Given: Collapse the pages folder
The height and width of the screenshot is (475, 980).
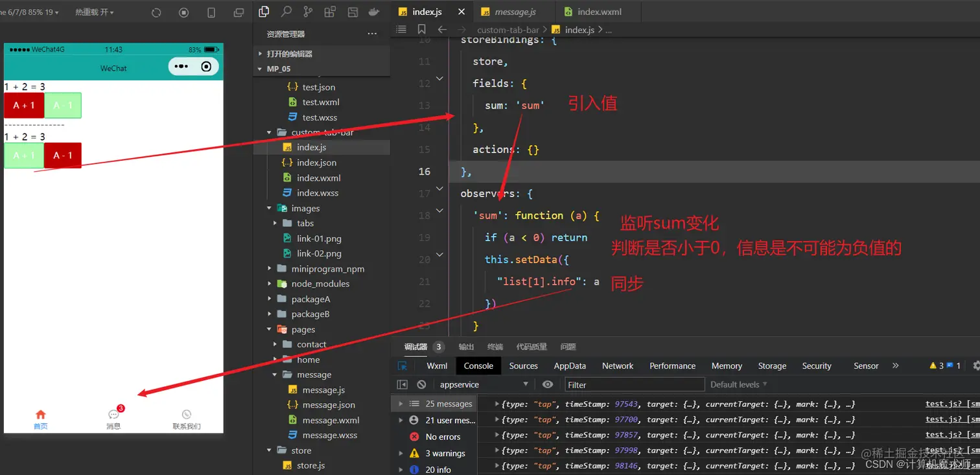Looking at the screenshot, I should click(x=269, y=329).
